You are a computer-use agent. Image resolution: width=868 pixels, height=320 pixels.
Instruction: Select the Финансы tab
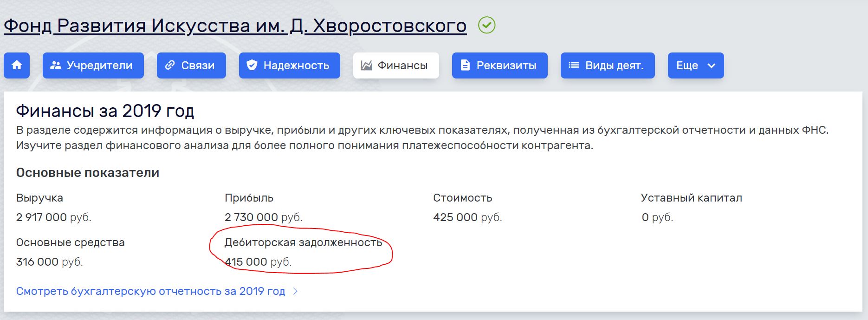coord(402,65)
